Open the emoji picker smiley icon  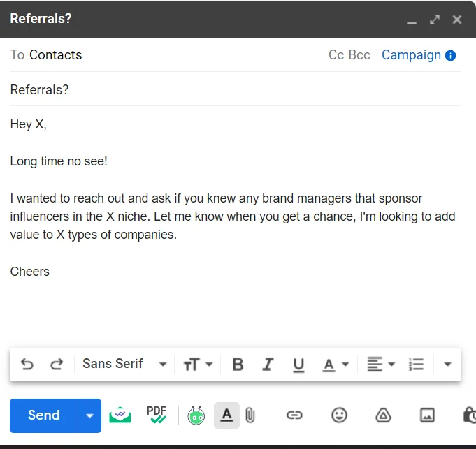(339, 415)
